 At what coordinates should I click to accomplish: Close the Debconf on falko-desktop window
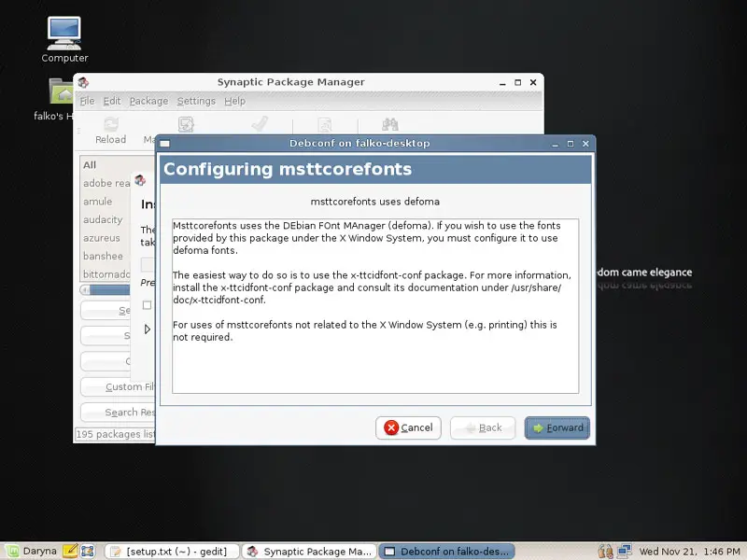pyautogui.click(x=585, y=144)
